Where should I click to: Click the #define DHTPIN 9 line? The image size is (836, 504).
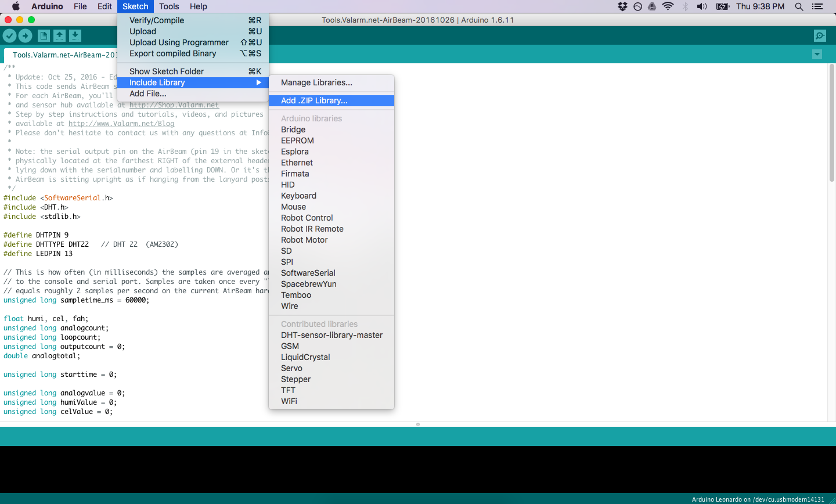click(36, 235)
